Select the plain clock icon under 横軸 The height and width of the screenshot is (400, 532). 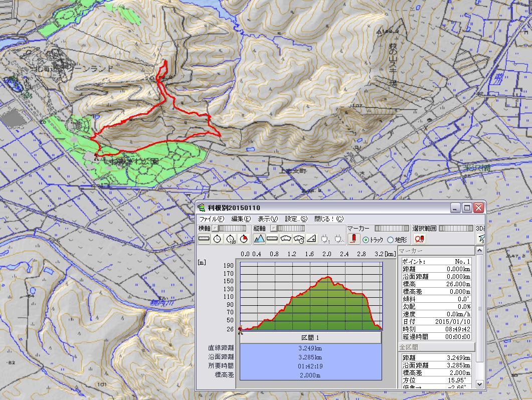(217, 239)
